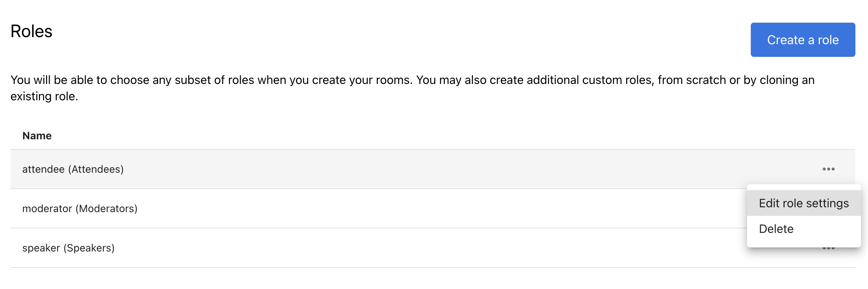Choose Edit role settings from menu
This screenshot has height=289, width=868.
click(803, 203)
